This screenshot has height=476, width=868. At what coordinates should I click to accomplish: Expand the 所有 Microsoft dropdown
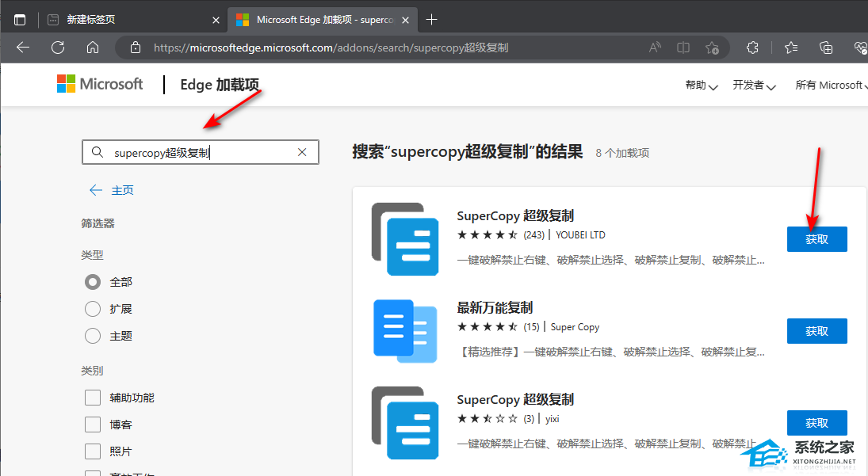[832, 85]
